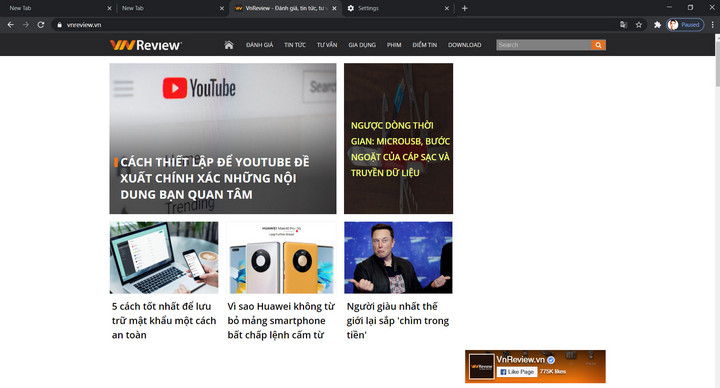The width and height of the screenshot is (720, 388).
Task: Open the GIA DỤNG menu
Action: 362,45
